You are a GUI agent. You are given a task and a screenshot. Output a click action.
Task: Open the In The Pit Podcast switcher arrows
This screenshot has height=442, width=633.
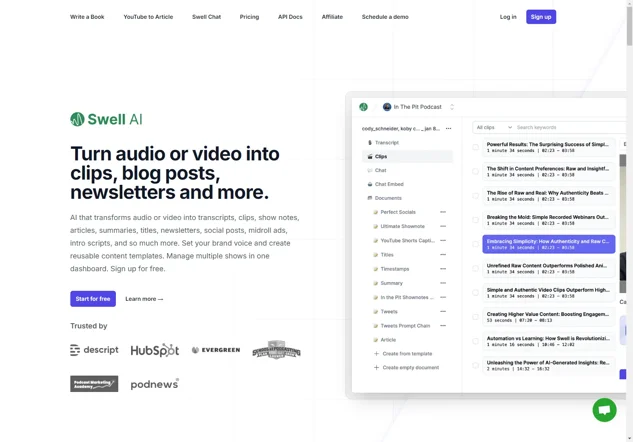click(452, 107)
